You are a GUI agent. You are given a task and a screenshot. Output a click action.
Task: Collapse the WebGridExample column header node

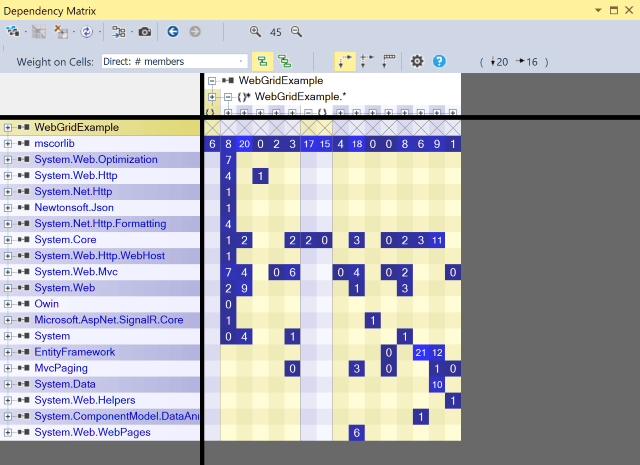(212, 81)
